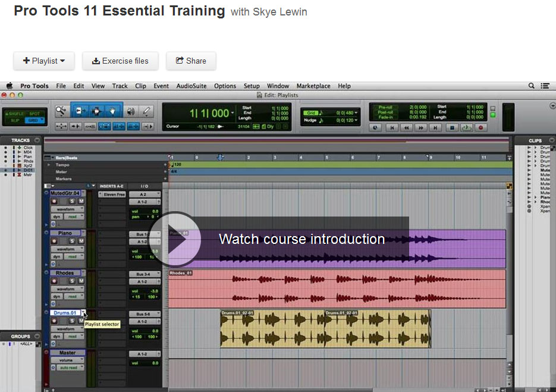
Task: Select the Rhodes track name
Action: (65, 273)
